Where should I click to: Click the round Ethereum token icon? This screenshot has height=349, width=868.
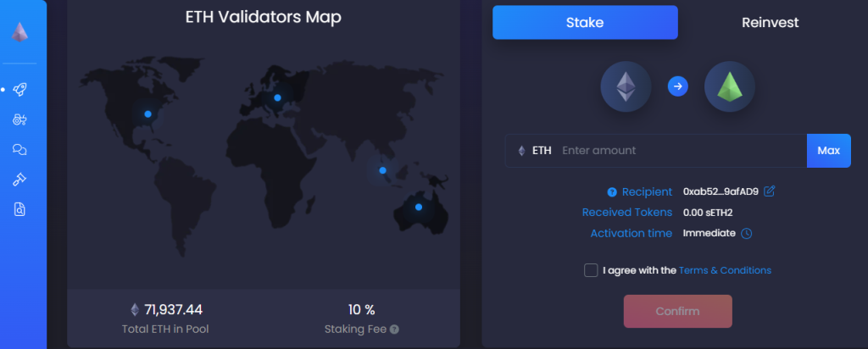[x=626, y=87]
